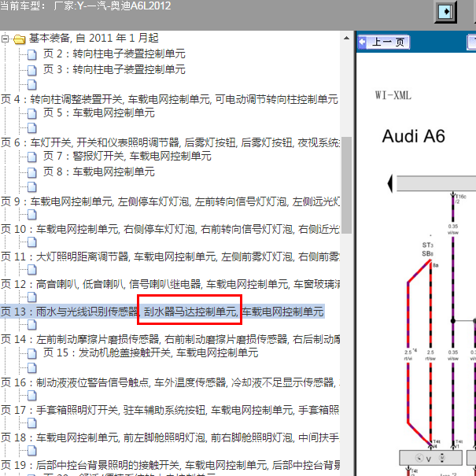Open 页 11 大灯照明距离调节器
476x476 pixels.
point(170,256)
